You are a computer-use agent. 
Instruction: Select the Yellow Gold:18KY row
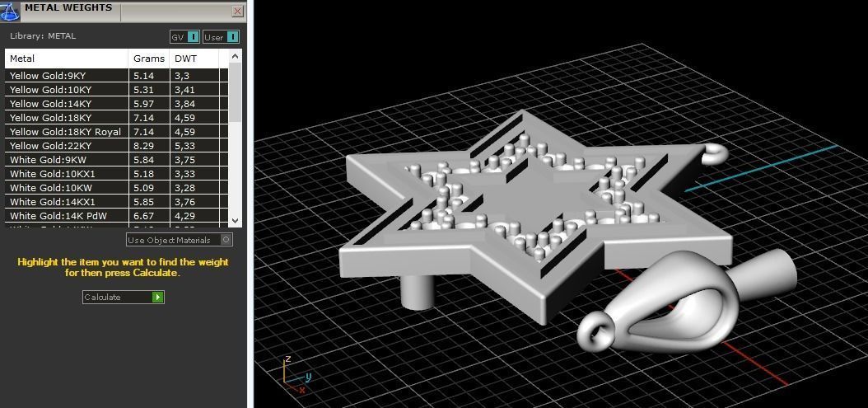(116, 118)
